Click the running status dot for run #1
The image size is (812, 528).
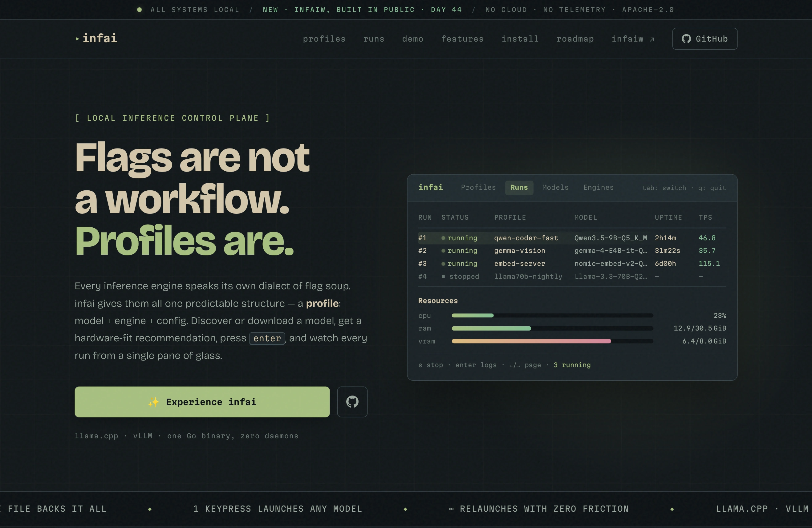point(443,238)
